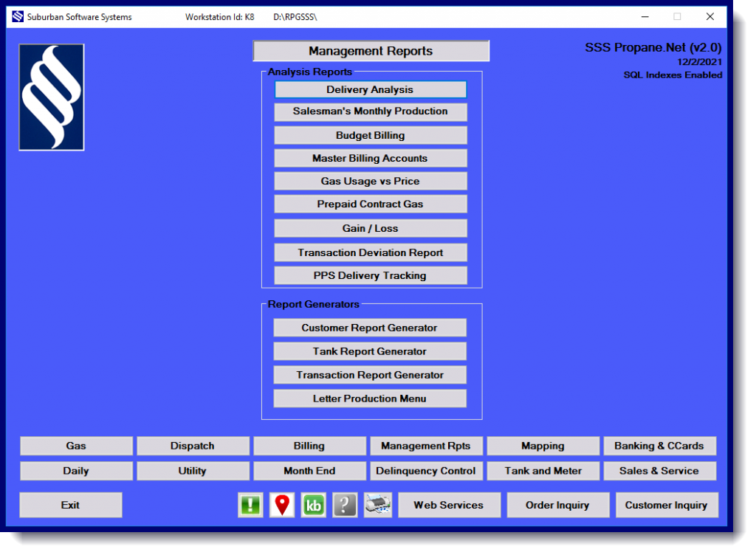Open the green kb knowledge base icon

tap(313, 505)
